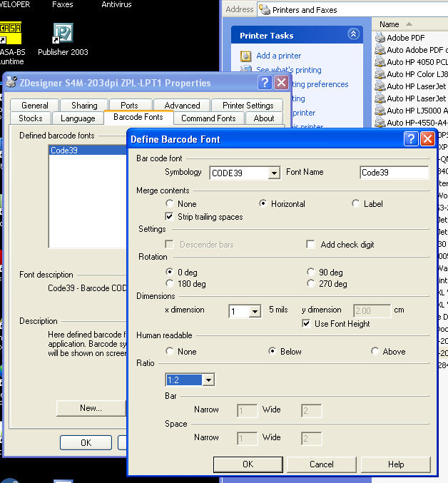The height and width of the screenshot is (483, 448).
Task: Click Cancel in Define Barcode Font dialog
Action: (322, 464)
